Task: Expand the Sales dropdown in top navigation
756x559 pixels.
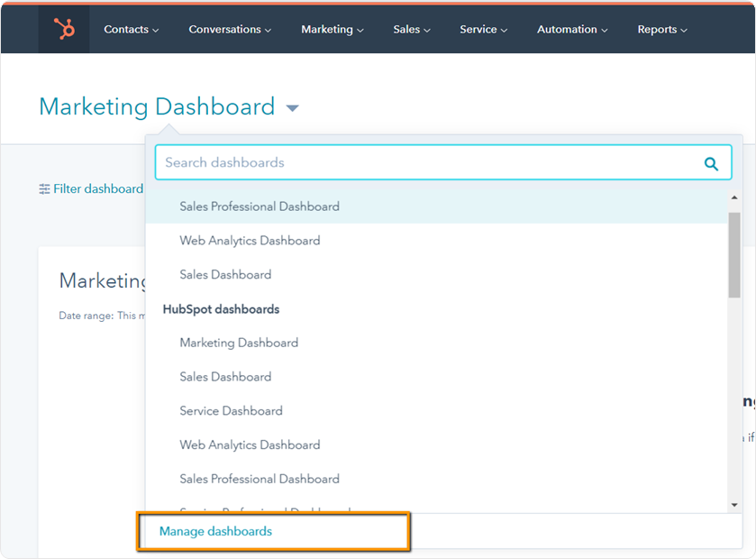Action: tap(411, 30)
